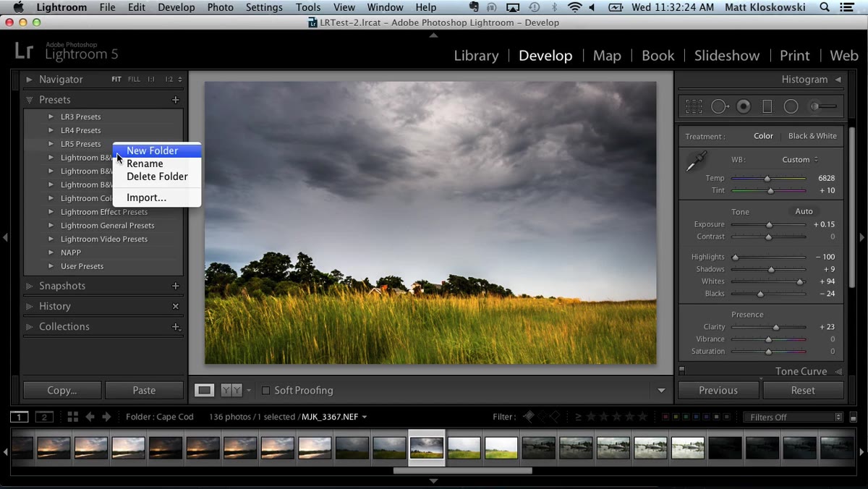Switch to Grid view from filmstrip bar
The image size is (868, 489).
click(72, 417)
